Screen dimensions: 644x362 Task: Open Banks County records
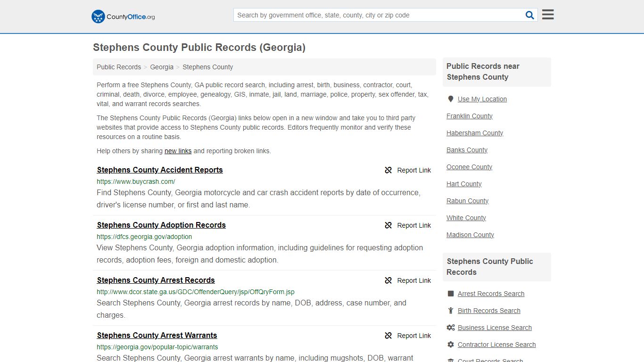(x=467, y=150)
